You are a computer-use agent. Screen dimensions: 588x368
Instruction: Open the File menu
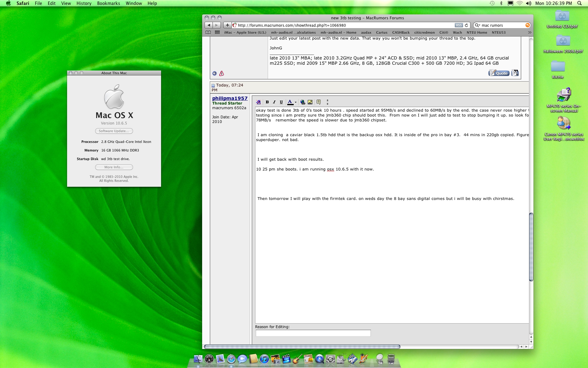coord(38,3)
